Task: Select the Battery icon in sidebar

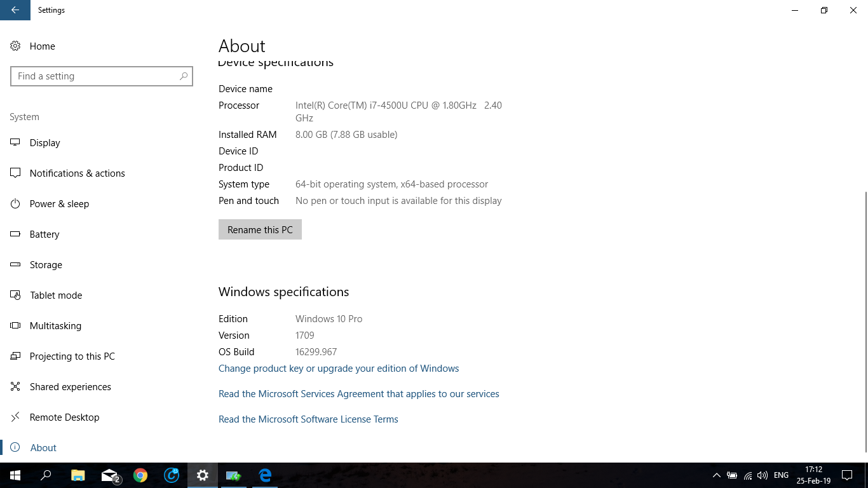Action: pos(15,234)
